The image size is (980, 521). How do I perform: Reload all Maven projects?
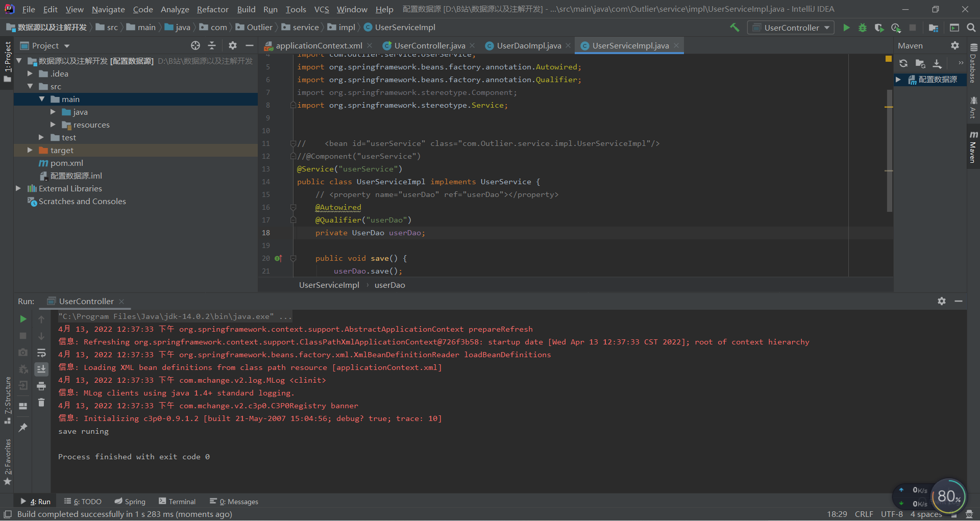coord(903,63)
